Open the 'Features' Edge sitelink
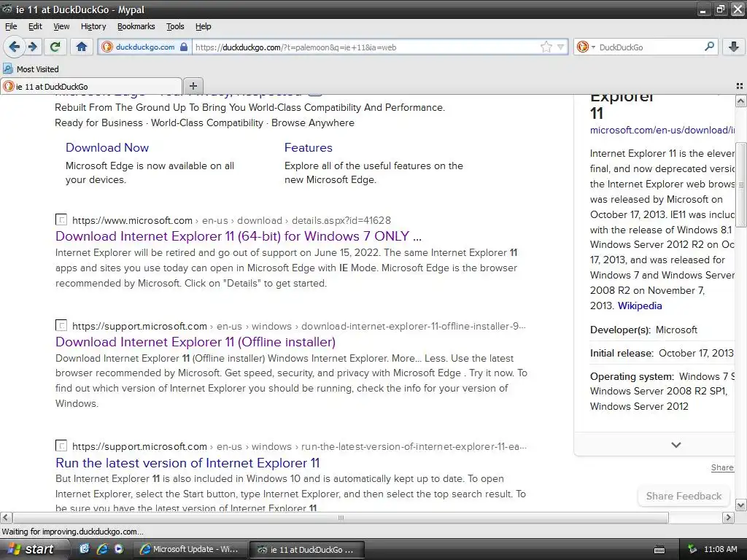Image resolution: width=747 pixels, height=560 pixels. 309,147
